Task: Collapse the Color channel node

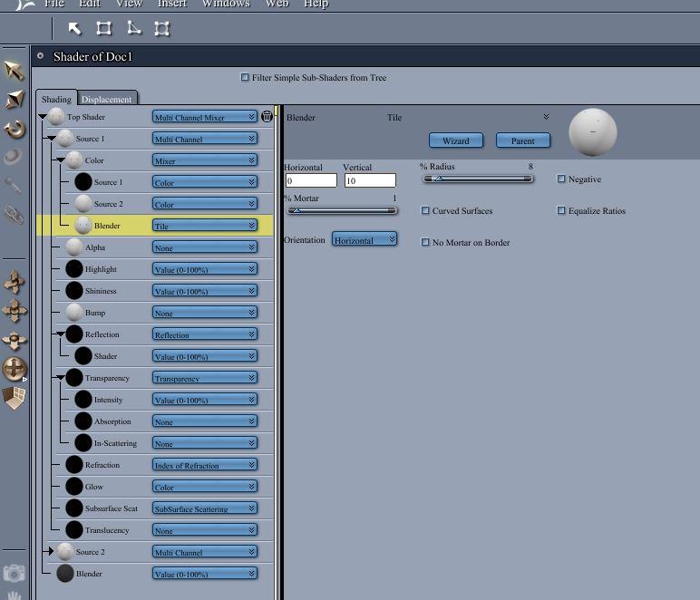Action: pyautogui.click(x=60, y=160)
